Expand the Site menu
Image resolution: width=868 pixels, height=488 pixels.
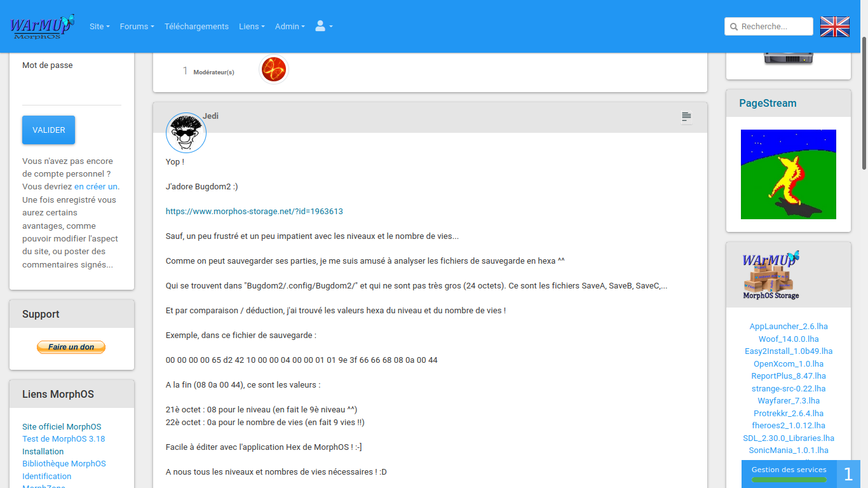100,27
